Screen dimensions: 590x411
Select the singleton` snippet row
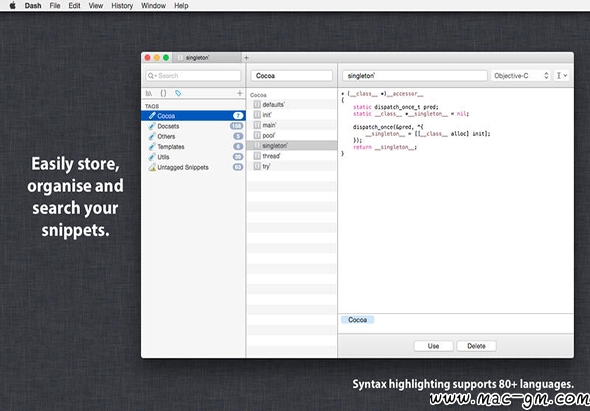[292, 145]
